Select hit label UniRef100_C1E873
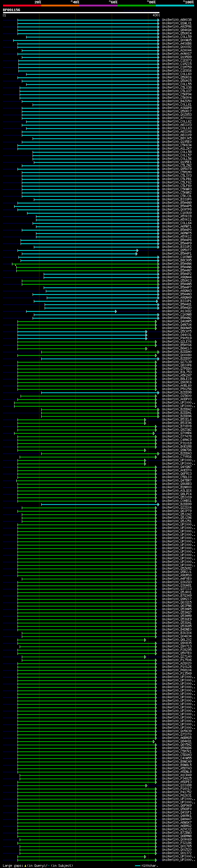This screenshot has height=868, width=197. coord(177,61)
